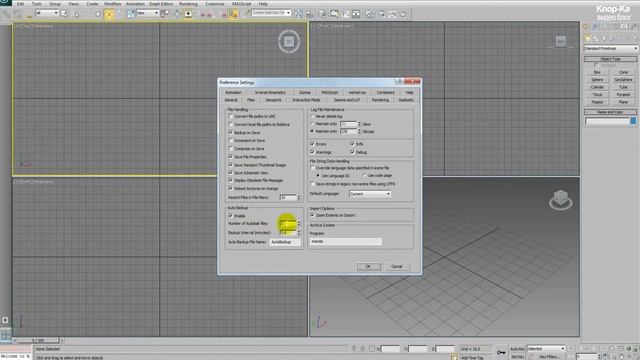This screenshot has width=640, height=360.
Task: Select the Shapes category icon
Action: pyautogui.click(x=596, y=39)
